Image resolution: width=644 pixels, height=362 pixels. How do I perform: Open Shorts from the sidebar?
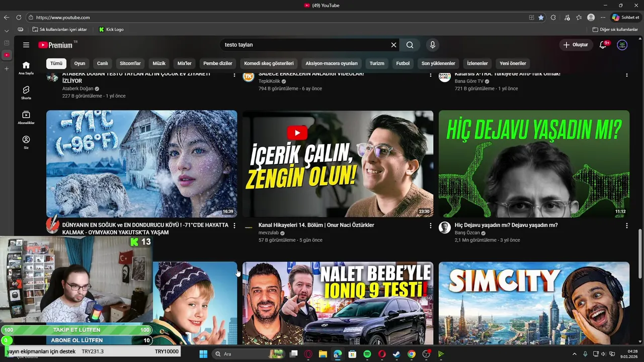[26, 93]
